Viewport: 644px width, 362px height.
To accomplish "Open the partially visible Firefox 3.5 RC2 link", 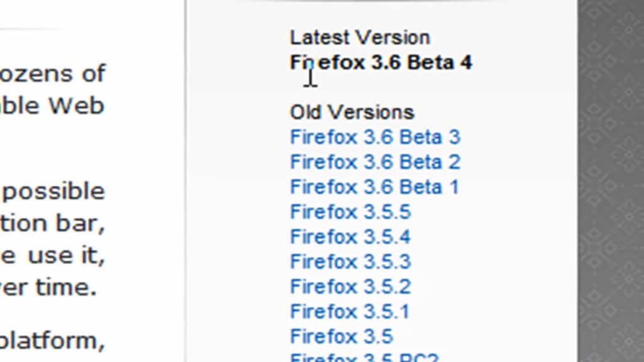I will tap(364, 358).
